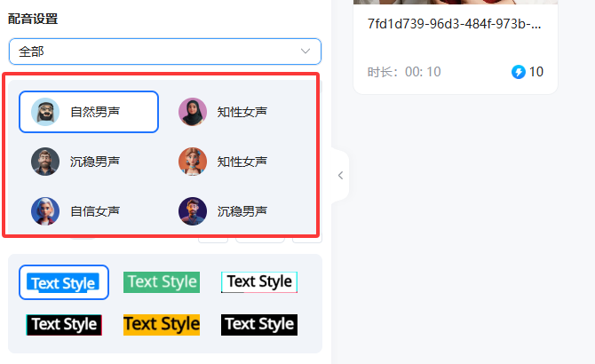Viewport: 595px width, 364px height.
Task: Click the 时长: 00: 10 duration text
Action: (404, 72)
